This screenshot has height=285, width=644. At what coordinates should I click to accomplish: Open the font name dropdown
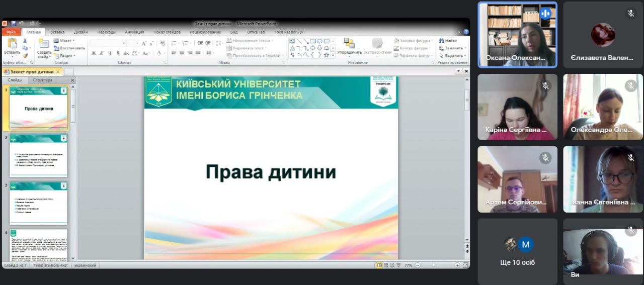124,44
